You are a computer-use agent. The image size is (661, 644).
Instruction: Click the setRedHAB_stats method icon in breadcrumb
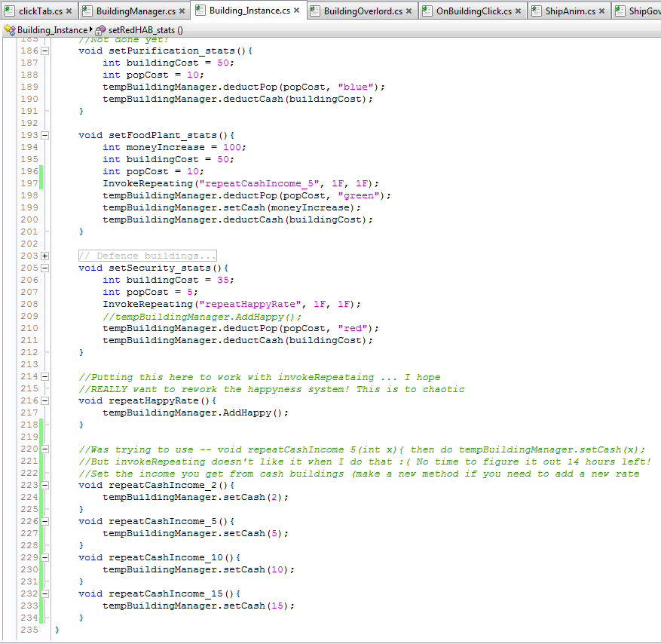[101, 30]
